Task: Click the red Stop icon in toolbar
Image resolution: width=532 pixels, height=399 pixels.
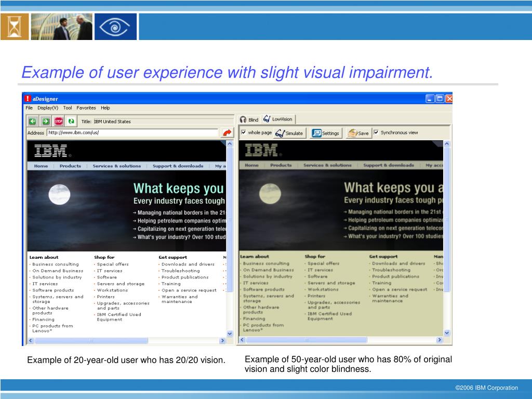Action: coord(58,121)
